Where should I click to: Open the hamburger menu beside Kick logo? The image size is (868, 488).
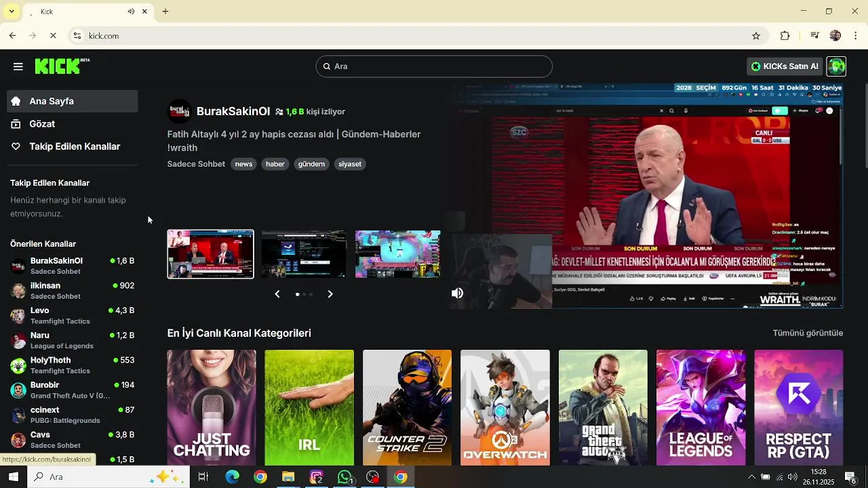(x=18, y=66)
